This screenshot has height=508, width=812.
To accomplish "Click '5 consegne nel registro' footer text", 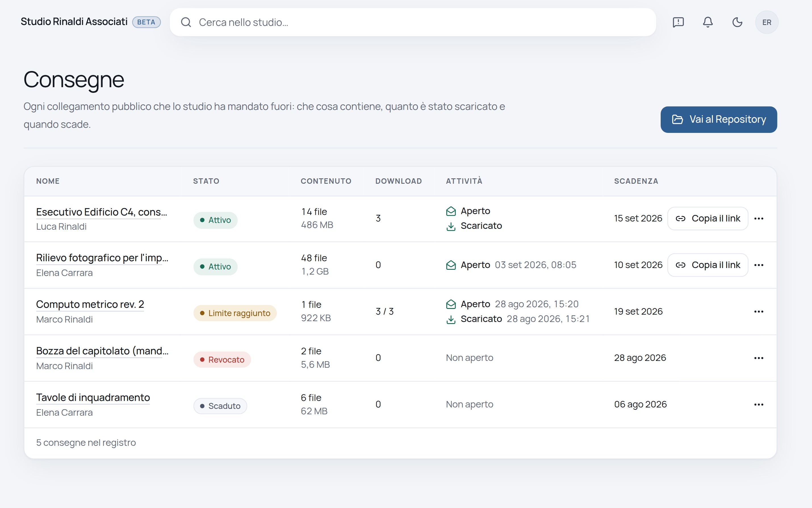I will pyautogui.click(x=86, y=443).
